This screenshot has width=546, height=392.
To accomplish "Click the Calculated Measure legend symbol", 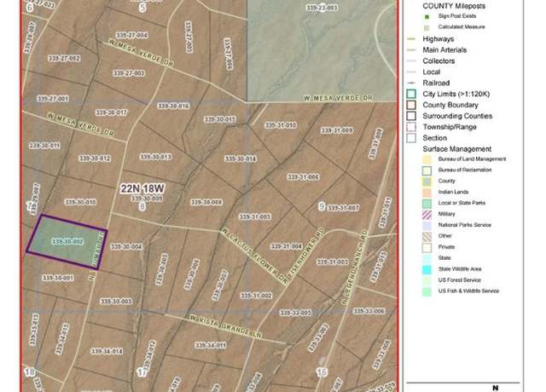I will (427, 27).
